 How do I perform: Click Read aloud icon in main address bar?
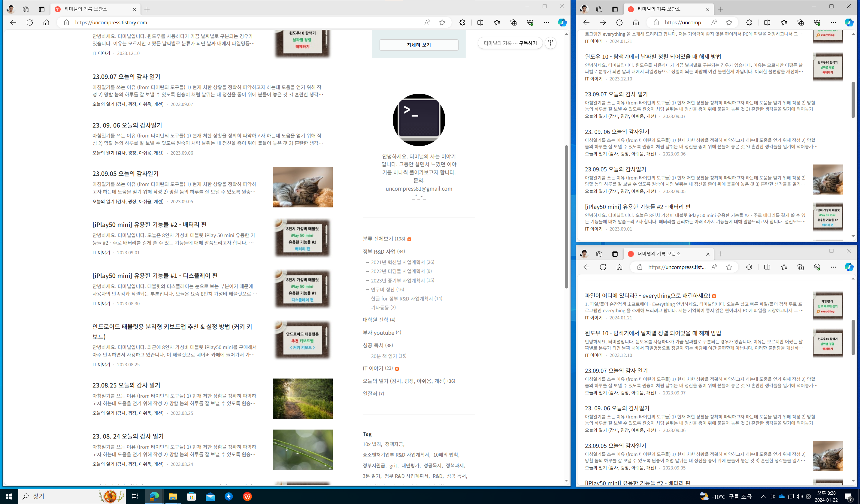(x=427, y=23)
